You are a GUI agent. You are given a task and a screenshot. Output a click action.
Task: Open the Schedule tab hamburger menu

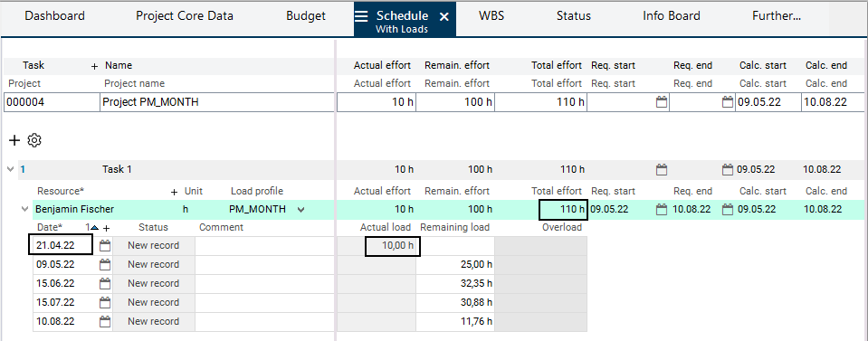pos(361,16)
